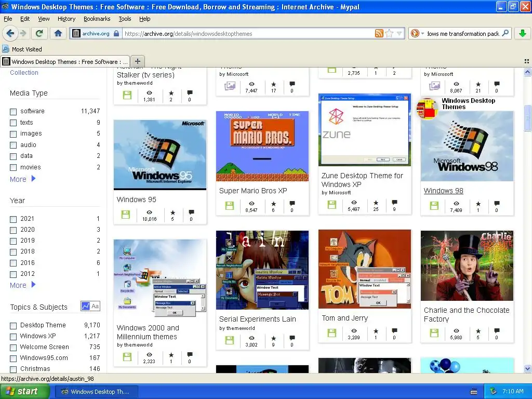Click the floppy icon under Serial Experiments Lain
This screenshot has height=399, width=532.
click(230, 340)
